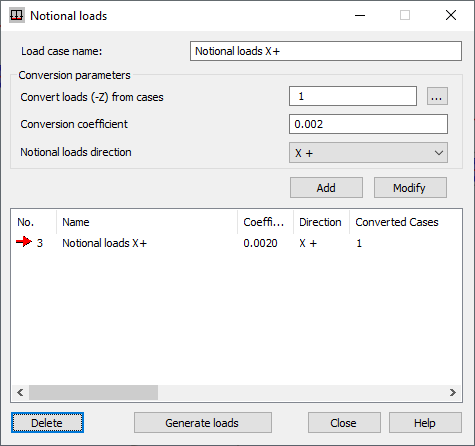Click into the Load case name field
Viewport: 475px width, 446px height.
point(326,51)
